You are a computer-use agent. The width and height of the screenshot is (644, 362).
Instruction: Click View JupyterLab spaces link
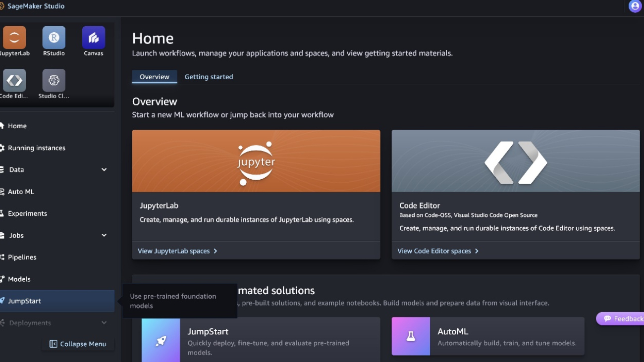(x=178, y=251)
